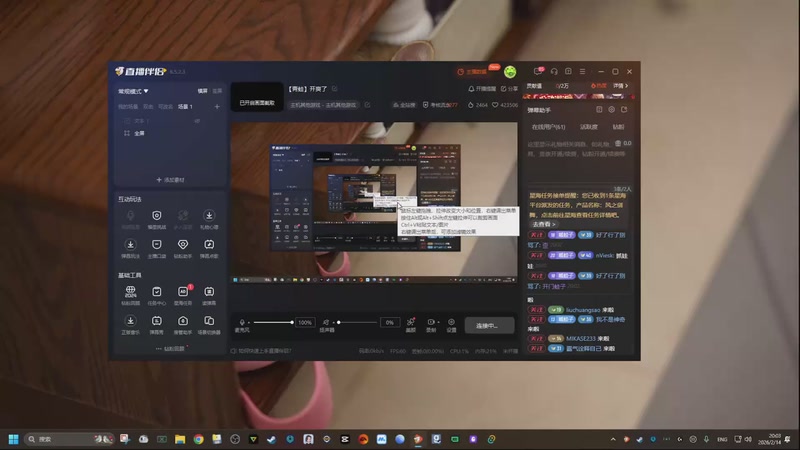Click 关注 tag beside MIKASE233
The height and width of the screenshot is (450, 800).
[536, 339]
